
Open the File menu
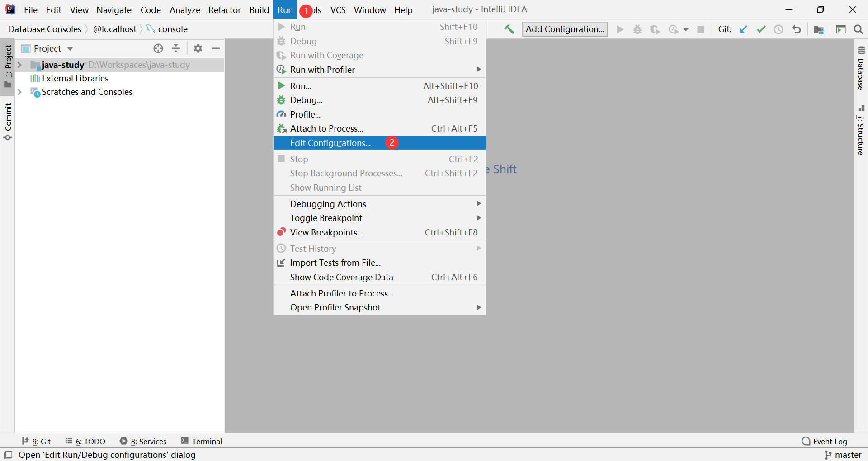click(x=30, y=10)
